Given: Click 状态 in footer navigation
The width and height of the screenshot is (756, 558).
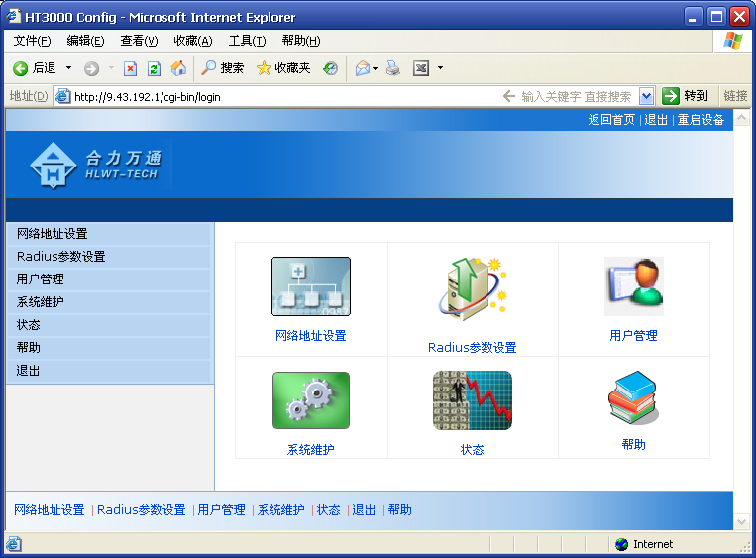Looking at the screenshot, I should pos(329,509).
